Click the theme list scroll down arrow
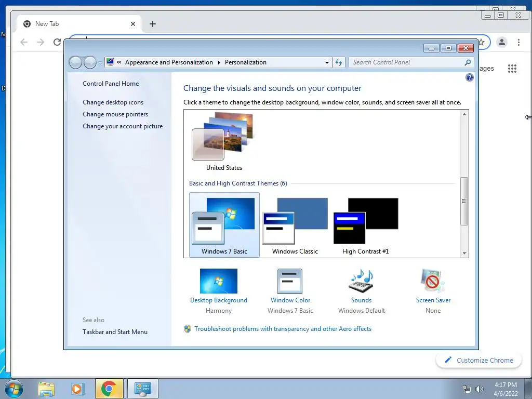Viewport: 532px width, 399px height. [x=464, y=254]
